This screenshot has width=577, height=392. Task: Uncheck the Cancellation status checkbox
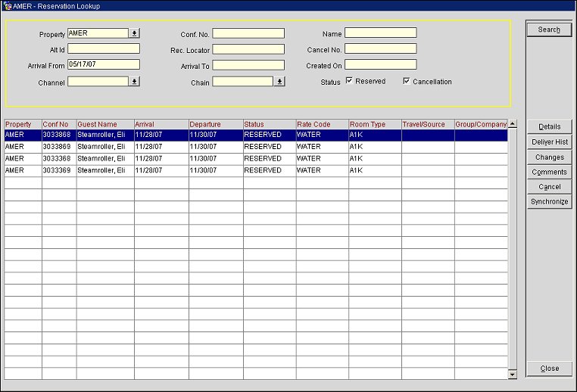point(407,81)
